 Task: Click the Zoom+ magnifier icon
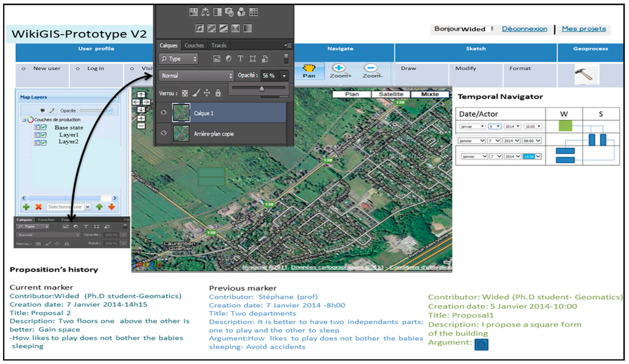(338, 69)
